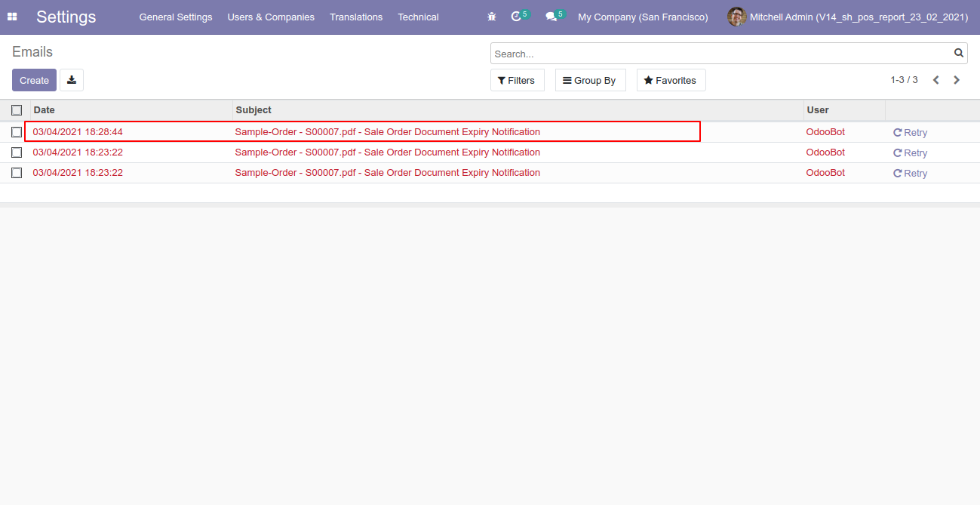Click the search magnifier icon
This screenshot has height=505, width=980.
tap(959, 53)
